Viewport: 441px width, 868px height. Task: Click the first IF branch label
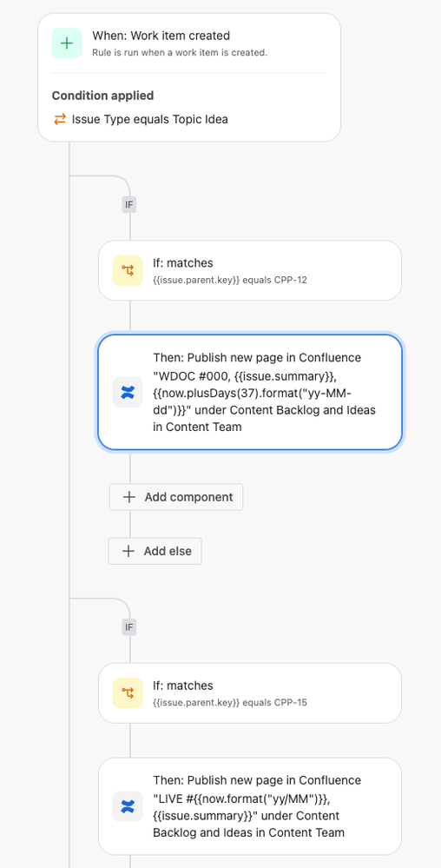129,205
